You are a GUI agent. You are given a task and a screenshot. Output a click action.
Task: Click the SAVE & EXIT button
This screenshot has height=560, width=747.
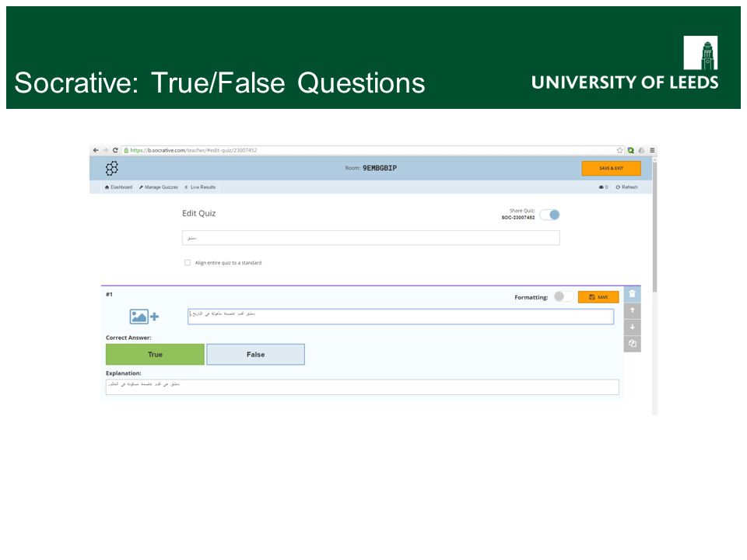pos(612,168)
